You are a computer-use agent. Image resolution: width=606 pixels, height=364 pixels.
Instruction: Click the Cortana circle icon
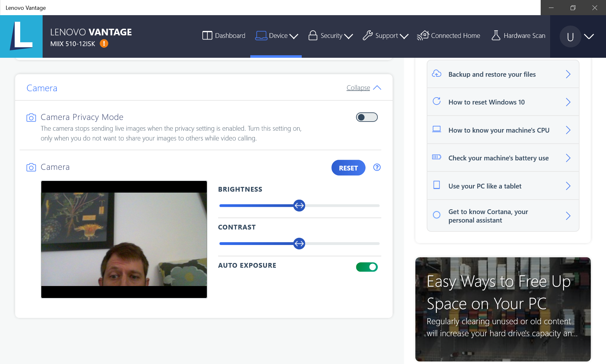tap(437, 215)
